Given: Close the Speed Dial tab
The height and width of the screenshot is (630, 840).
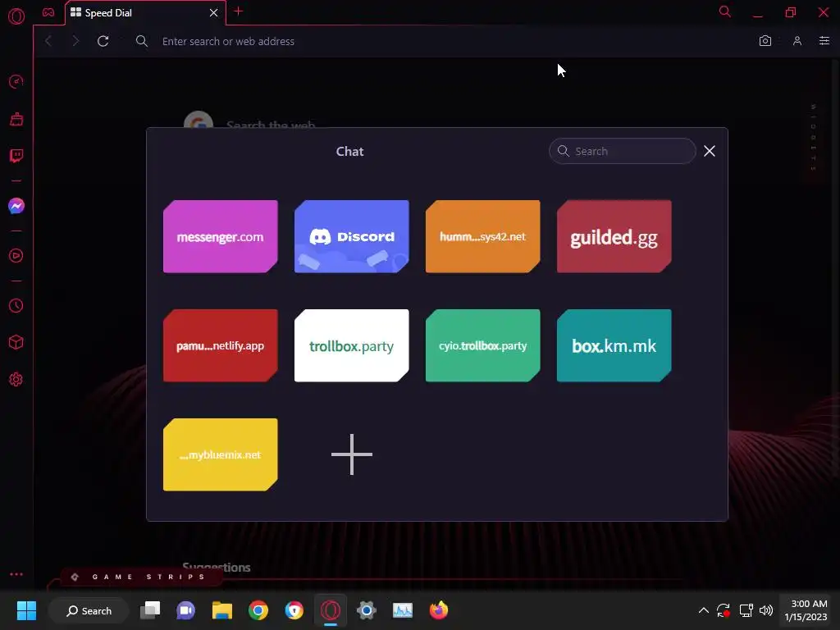Looking at the screenshot, I should [214, 13].
